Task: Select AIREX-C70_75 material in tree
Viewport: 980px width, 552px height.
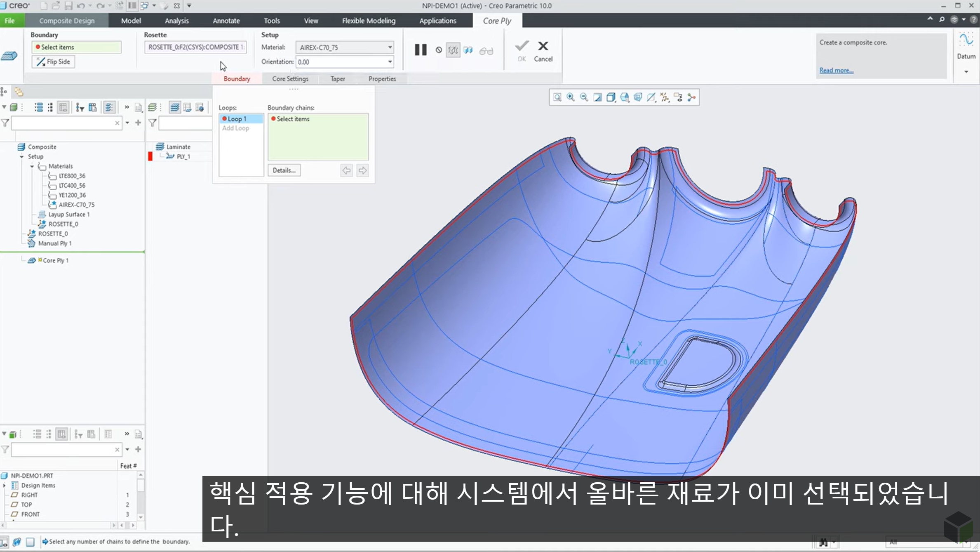Action: (x=76, y=205)
